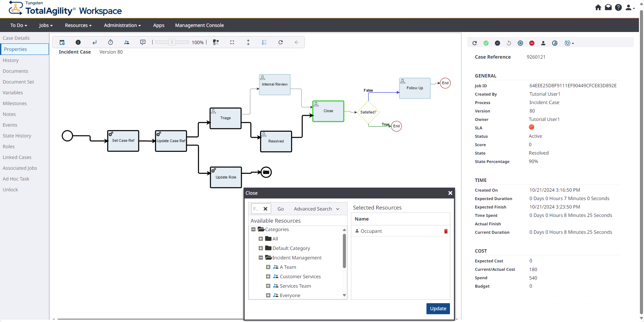
Task: Expand the A Team resource group
Action: [x=268, y=267]
